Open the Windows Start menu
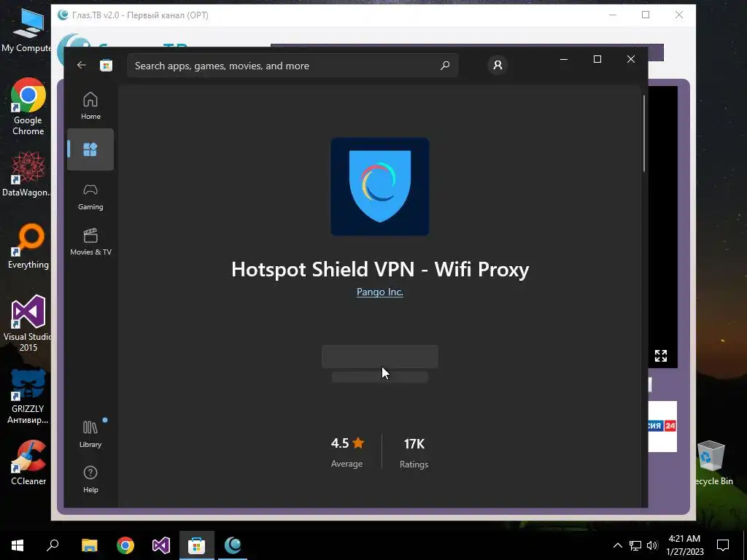 (x=18, y=545)
